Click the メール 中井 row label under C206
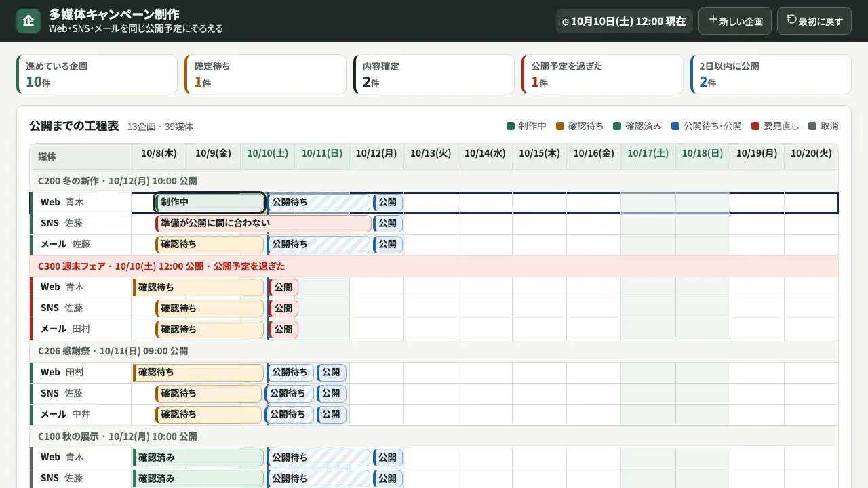Image resolution: width=868 pixels, height=488 pixels. (x=81, y=415)
